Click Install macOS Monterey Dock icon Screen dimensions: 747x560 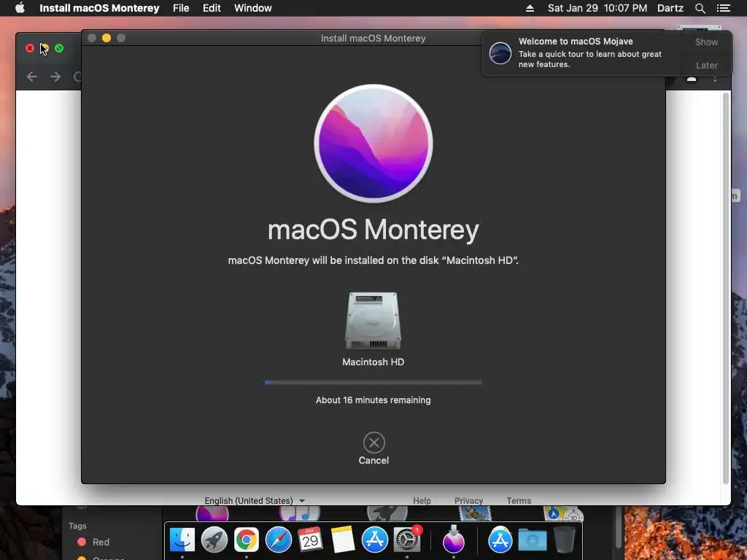pyautogui.click(x=454, y=540)
